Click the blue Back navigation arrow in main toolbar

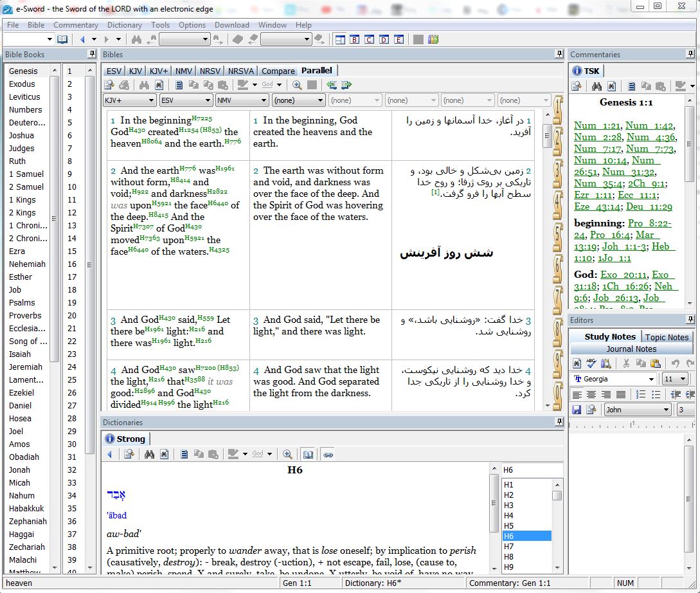[x=82, y=39]
